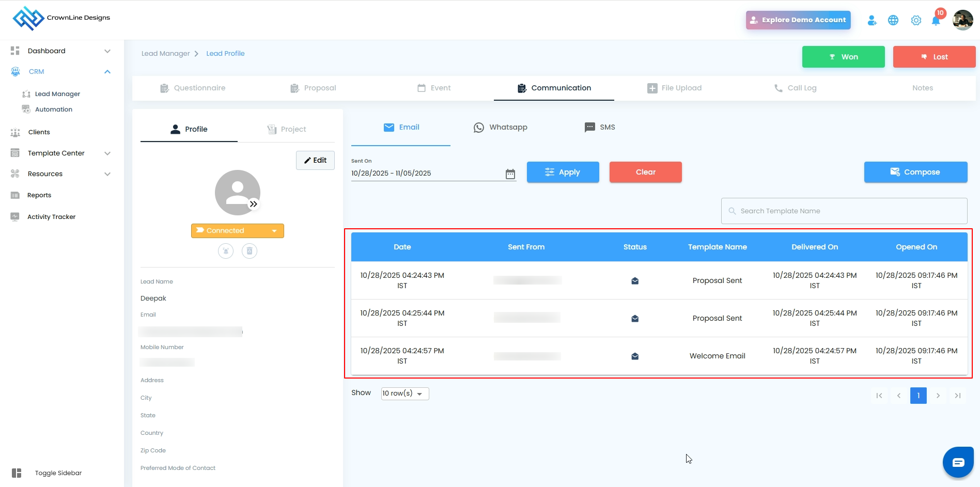Go to next page of results

click(x=938, y=396)
